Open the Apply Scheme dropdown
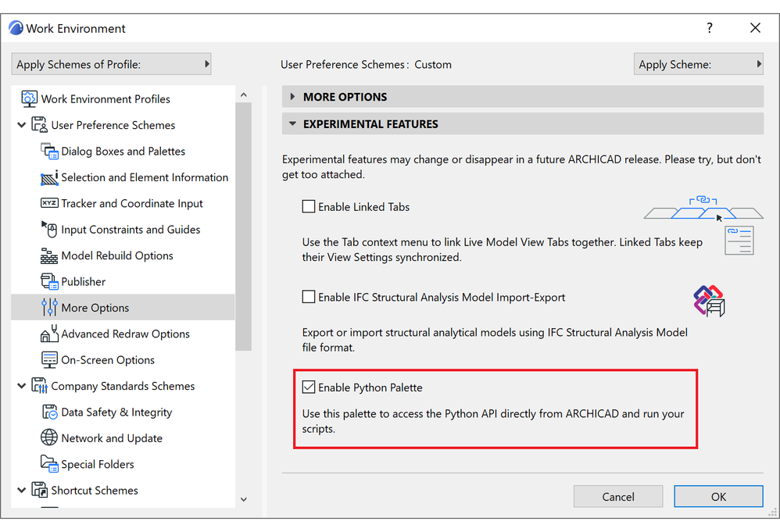Screen dimensions: 780x532 pos(699,64)
